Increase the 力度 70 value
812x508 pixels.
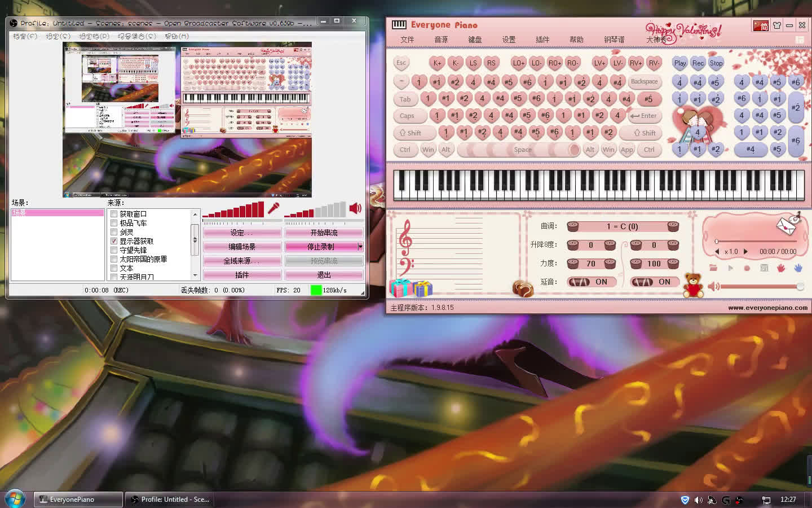(x=610, y=264)
